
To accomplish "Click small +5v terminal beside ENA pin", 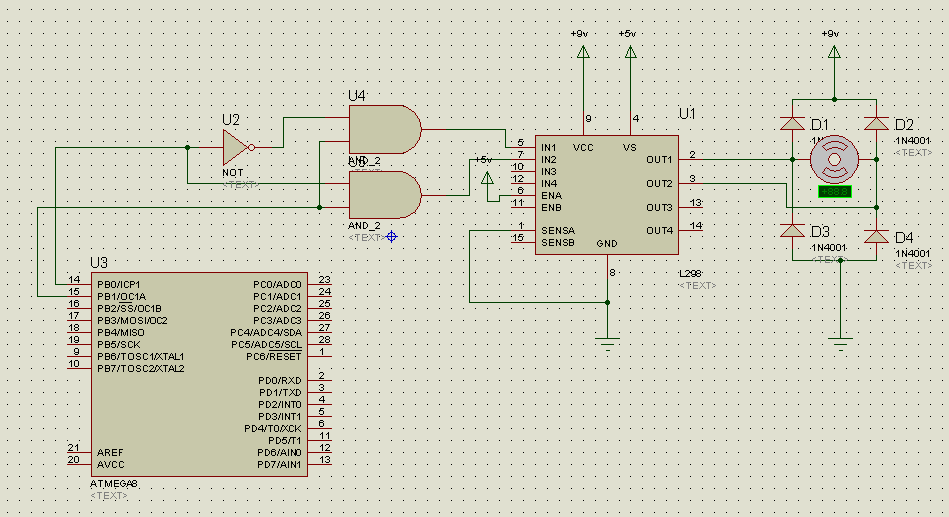I will (x=487, y=177).
